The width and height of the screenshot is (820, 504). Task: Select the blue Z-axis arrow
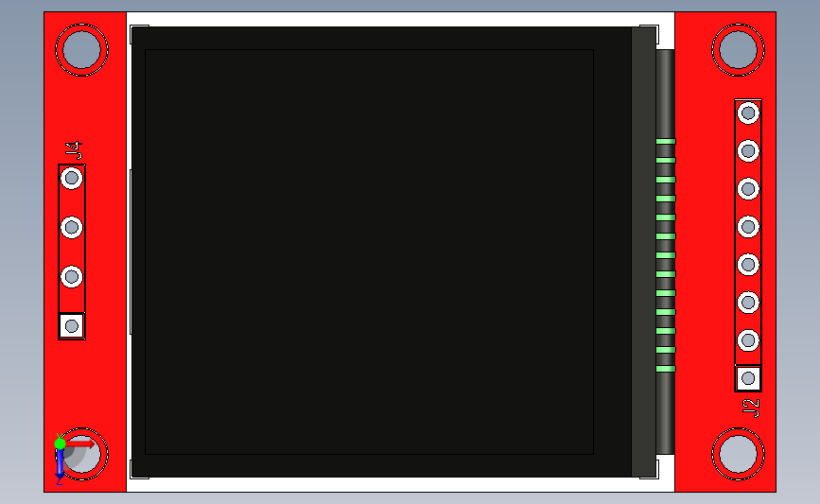click(x=61, y=464)
